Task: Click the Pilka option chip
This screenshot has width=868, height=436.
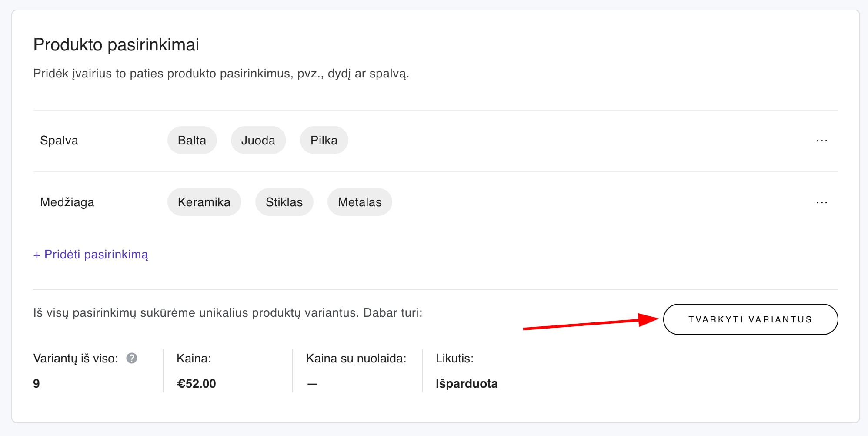Action: click(x=324, y=141)
